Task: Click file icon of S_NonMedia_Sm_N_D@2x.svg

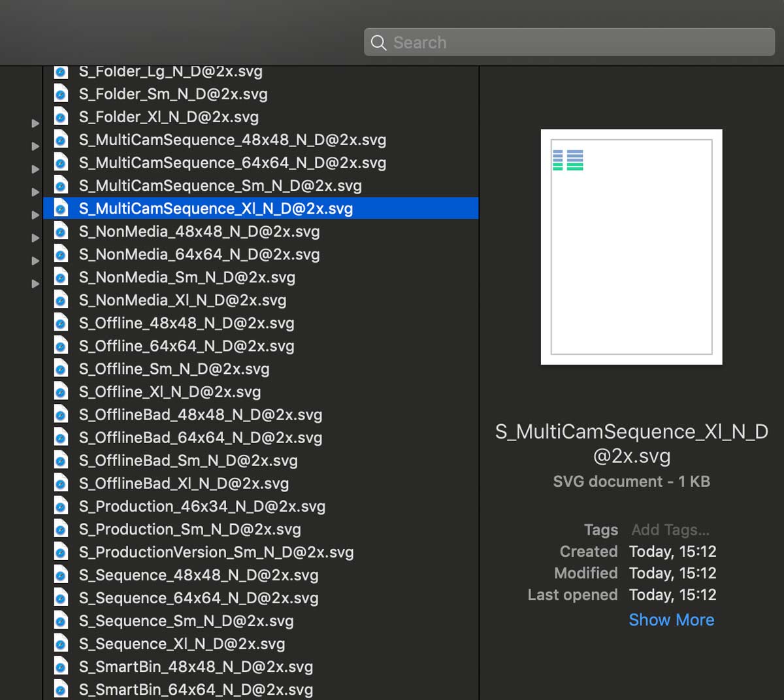Action: point(61,277)
